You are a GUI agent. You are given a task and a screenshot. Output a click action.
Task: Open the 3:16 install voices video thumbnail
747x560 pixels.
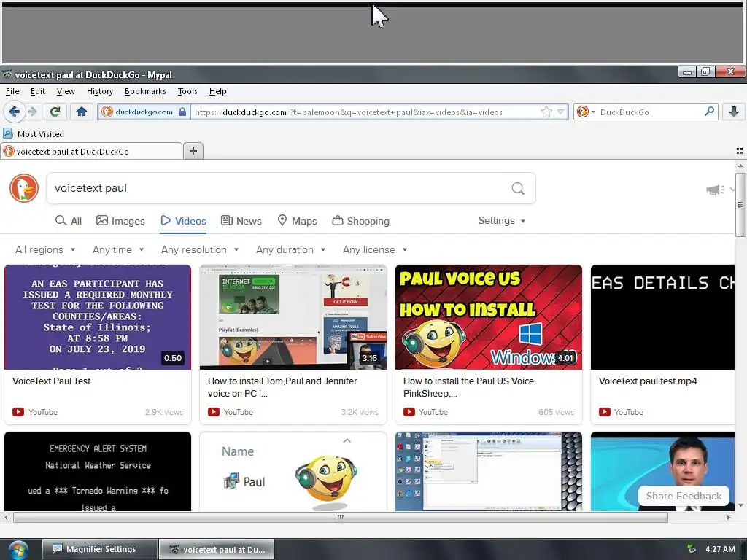(x=293, y=317)
